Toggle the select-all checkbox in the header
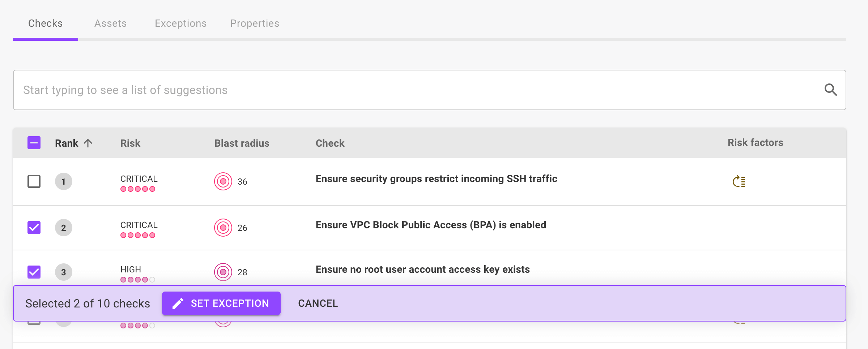 click(x=34, y=143)
